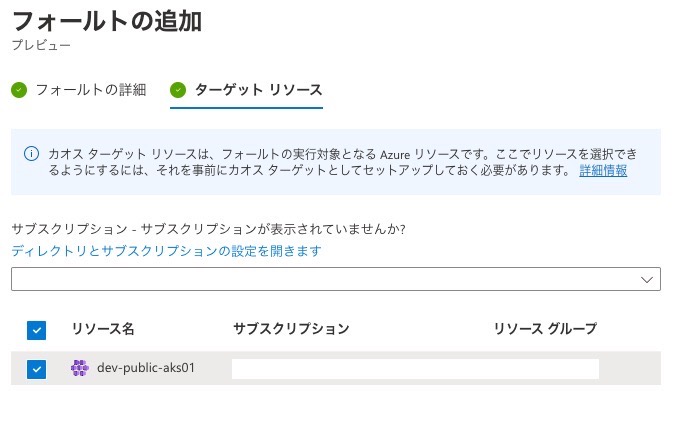Click green checkmark icon next to フォールトの詳細
Image resolution: width=693 pixels, height=429 pixels.
19,90
